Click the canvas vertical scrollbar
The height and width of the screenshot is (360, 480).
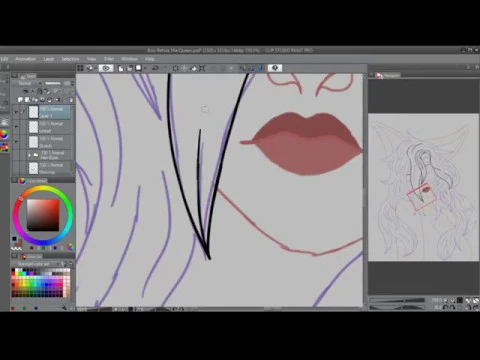point(365,190)
